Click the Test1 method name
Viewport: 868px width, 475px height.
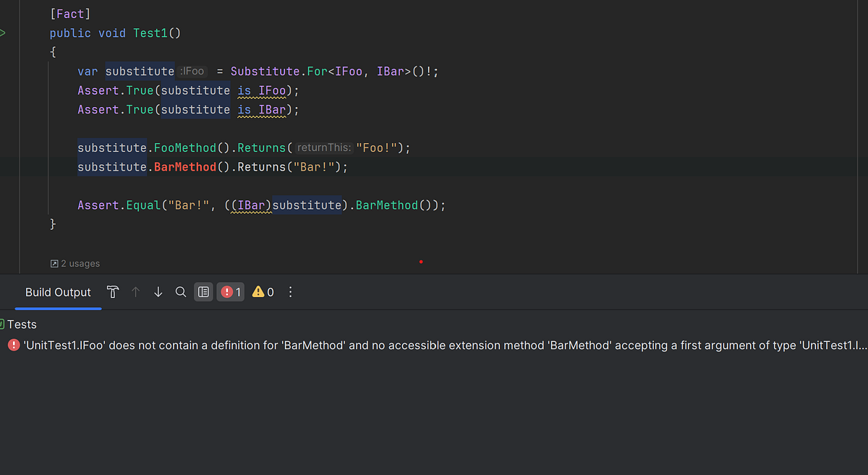[150, 33]
